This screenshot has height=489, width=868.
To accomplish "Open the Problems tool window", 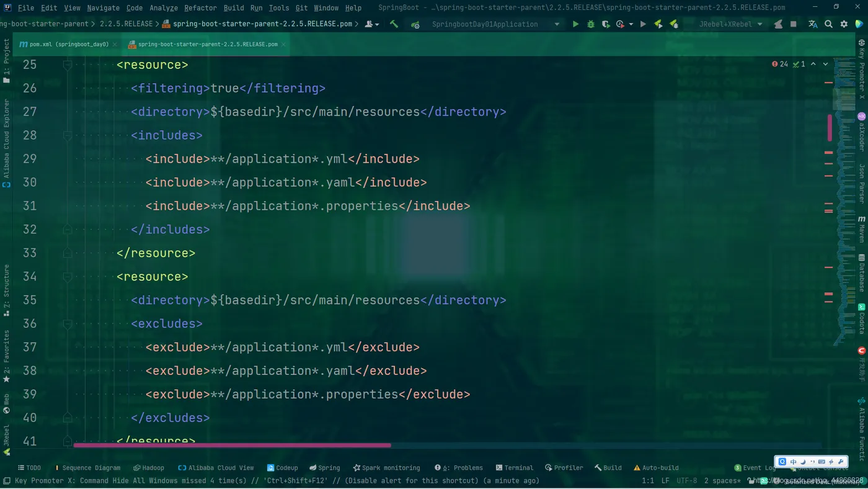I will [x=458, y=468].
